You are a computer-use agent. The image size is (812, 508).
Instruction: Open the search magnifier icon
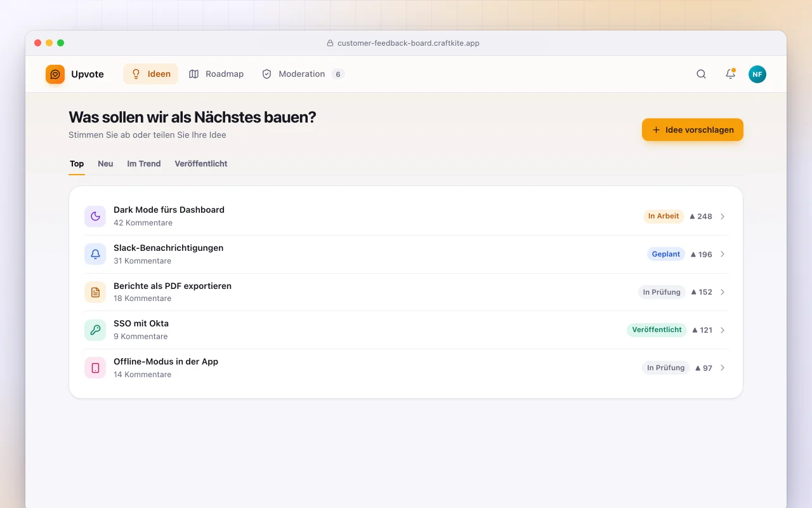pyautogui.click(x=701, y=74)
